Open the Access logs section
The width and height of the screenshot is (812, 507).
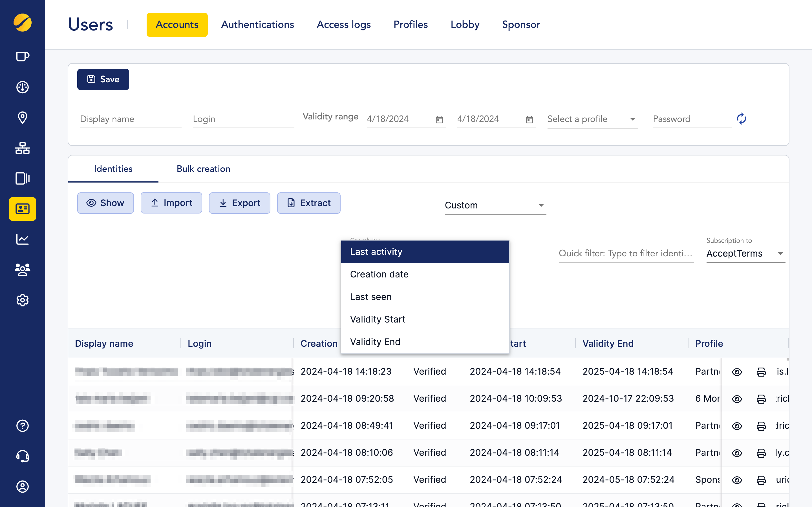(x=344, y=25)
